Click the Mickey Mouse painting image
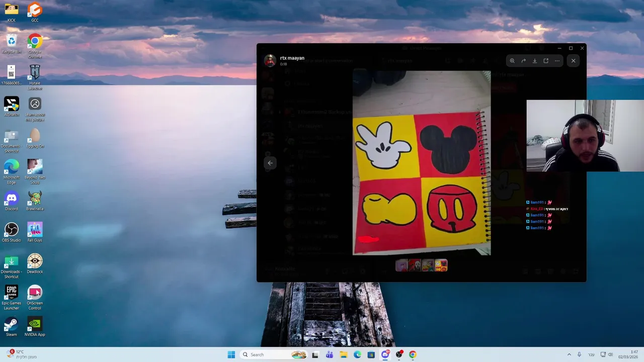The height and width of the screenshot is (362, 644). pyautogui.click(x=422, y=163)
